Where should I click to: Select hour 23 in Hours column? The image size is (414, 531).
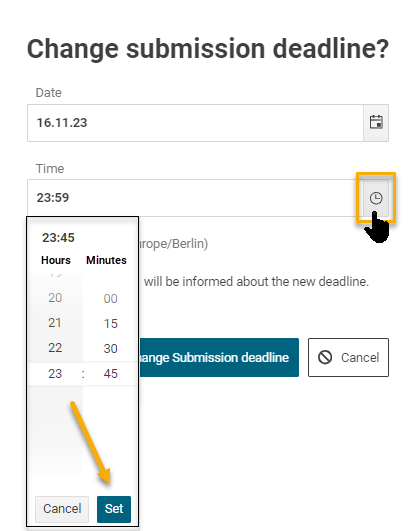pos(55,374)
